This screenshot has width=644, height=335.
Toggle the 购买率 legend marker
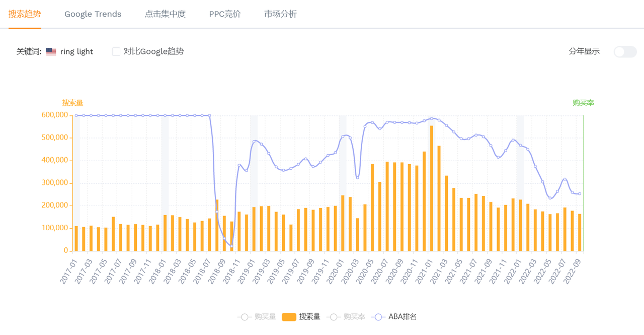[x=334, y=317]
